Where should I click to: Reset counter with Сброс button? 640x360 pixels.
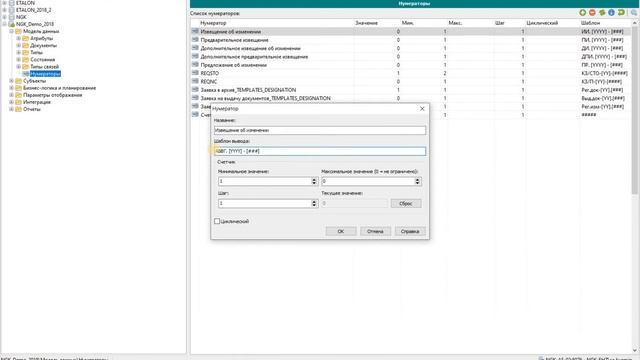pyautogui.click(x=406, y=203)
